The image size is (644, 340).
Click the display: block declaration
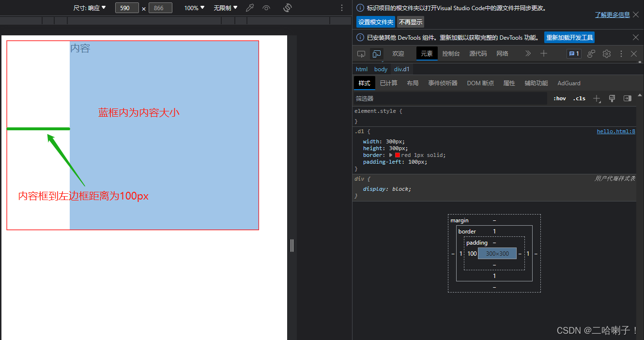(387, 189)
